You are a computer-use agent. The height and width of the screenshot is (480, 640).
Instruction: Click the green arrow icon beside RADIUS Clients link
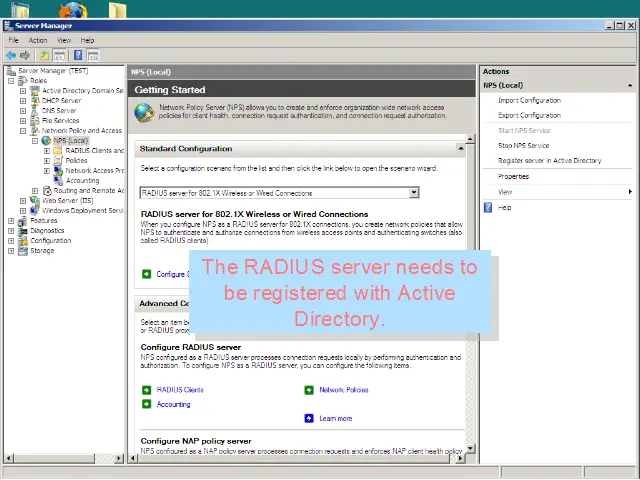(x=147, y=390)
